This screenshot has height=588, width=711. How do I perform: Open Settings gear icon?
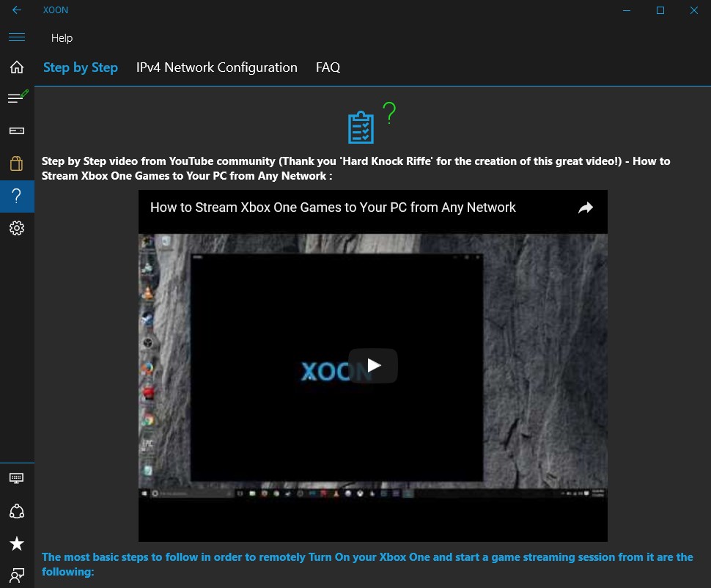tap(17, 228)
